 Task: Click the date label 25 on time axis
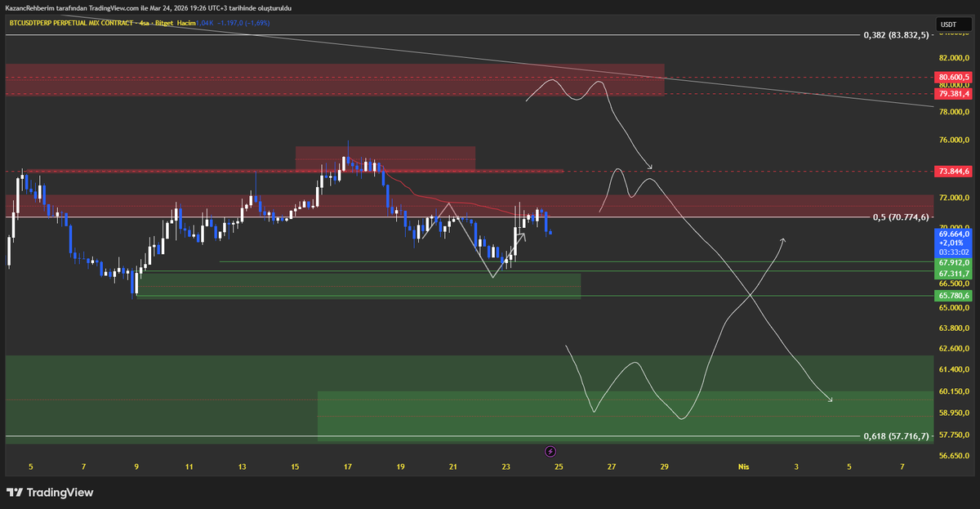click(559, 467)
